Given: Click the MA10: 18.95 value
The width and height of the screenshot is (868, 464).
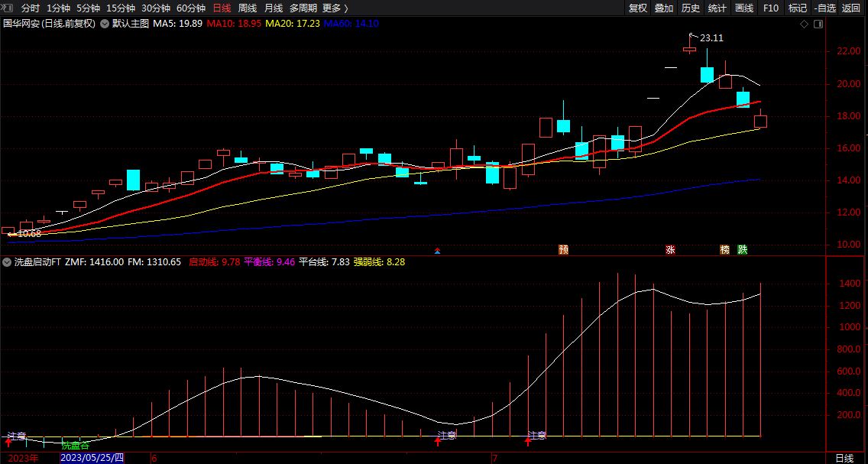Looking at the screenshot, I should (x=234, y=24).
